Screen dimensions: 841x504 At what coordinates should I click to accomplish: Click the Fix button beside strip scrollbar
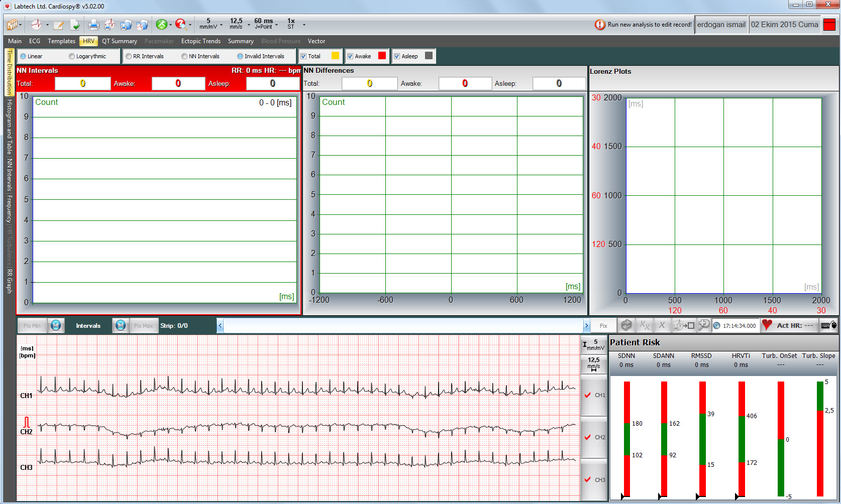tap(603, 326)
